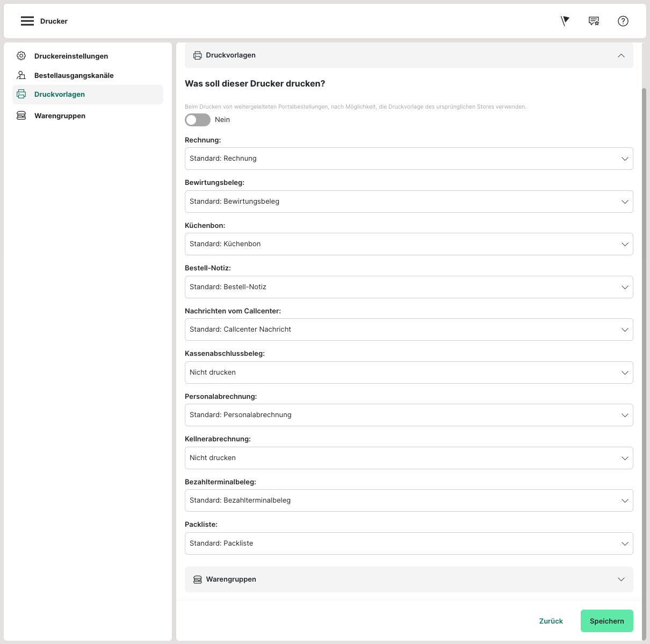Open the Packliste dropdown

click(408, 543)
